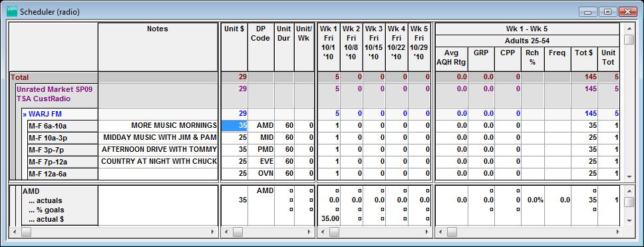
Task: Click the GRP column header
Action: 481,59
